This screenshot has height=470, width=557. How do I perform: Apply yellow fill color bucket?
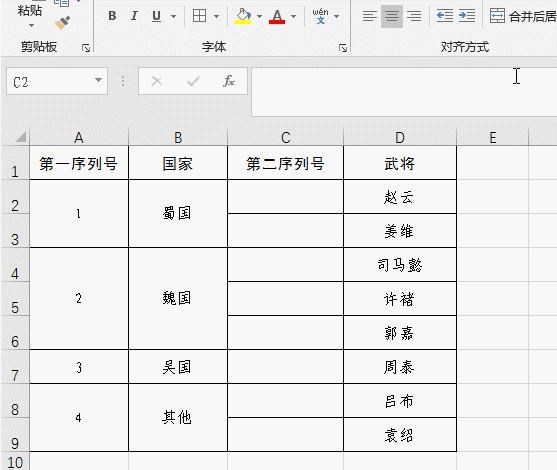243,16
